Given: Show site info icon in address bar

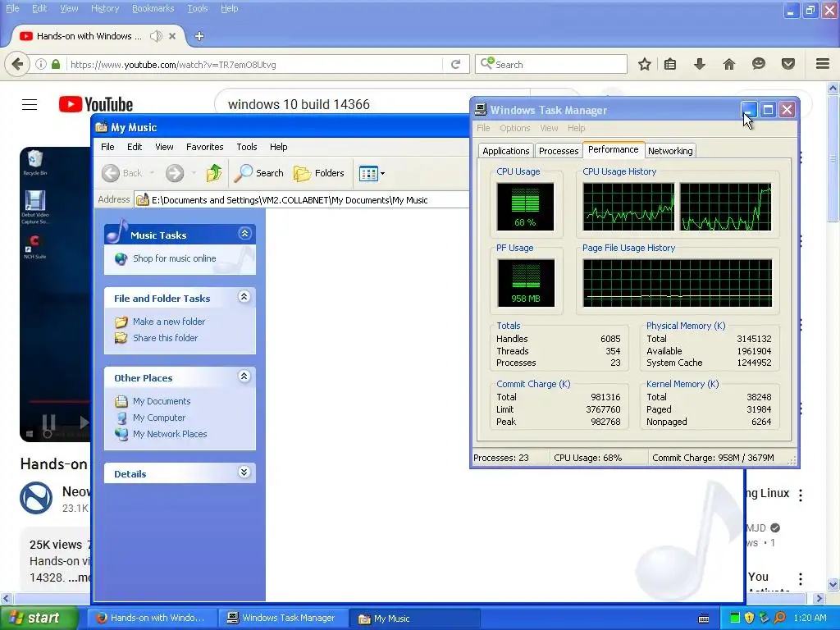Looking at the screenshot, I should [41, 64].
